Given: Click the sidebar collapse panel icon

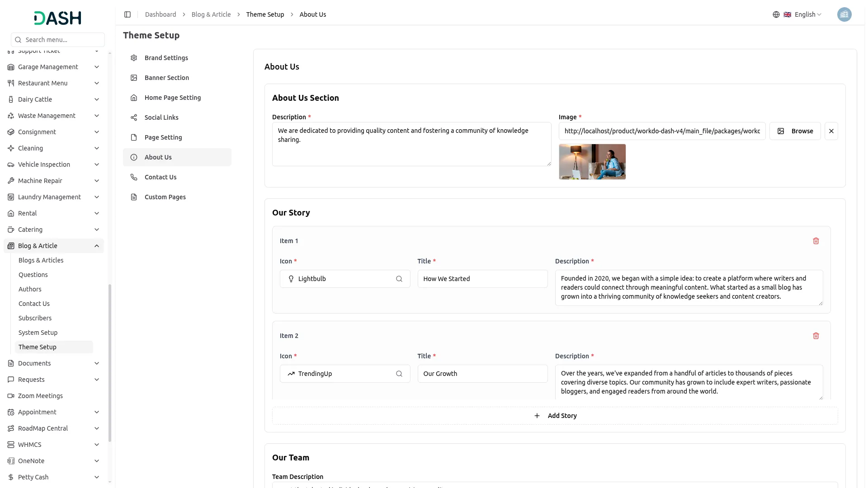Looking at the screenshot, I should coord(127,14).
